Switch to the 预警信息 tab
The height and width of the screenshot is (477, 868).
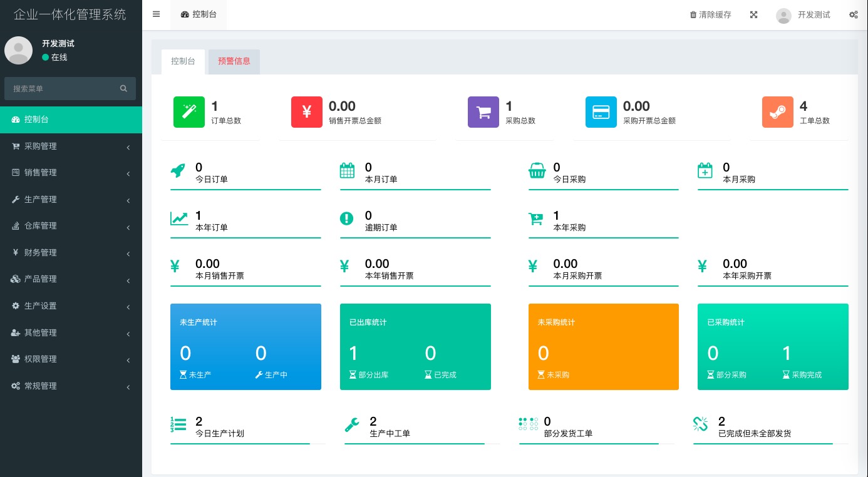pos(234,61)
